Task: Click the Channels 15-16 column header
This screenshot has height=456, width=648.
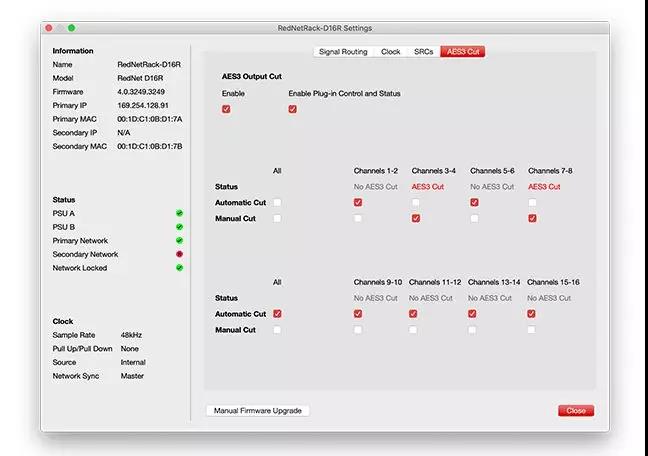Action: click(553, 282)
